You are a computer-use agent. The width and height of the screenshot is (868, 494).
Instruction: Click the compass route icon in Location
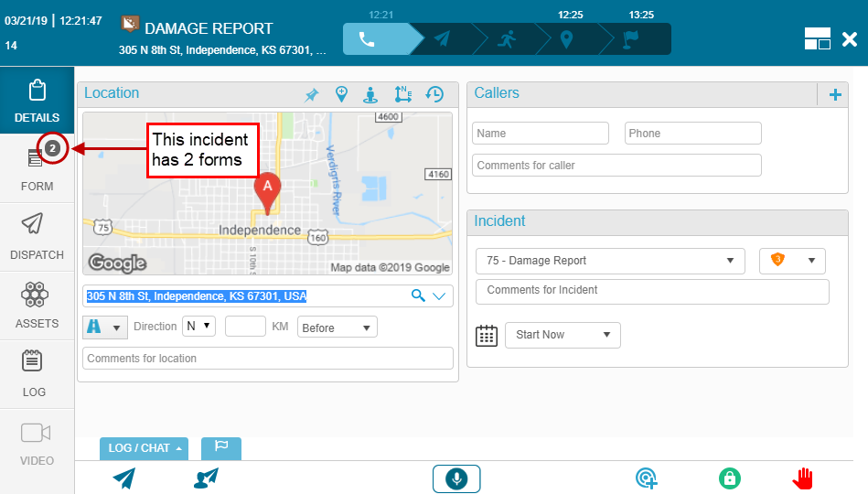403,94
